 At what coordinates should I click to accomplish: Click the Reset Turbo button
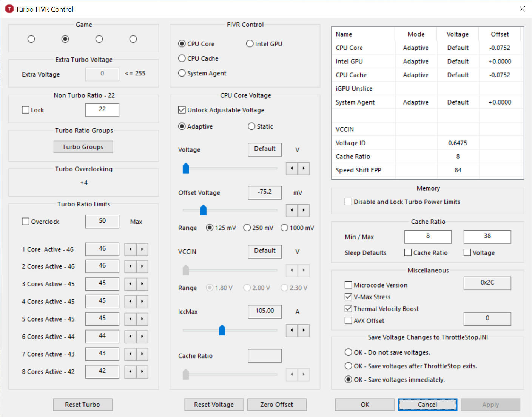coord(83,405)
